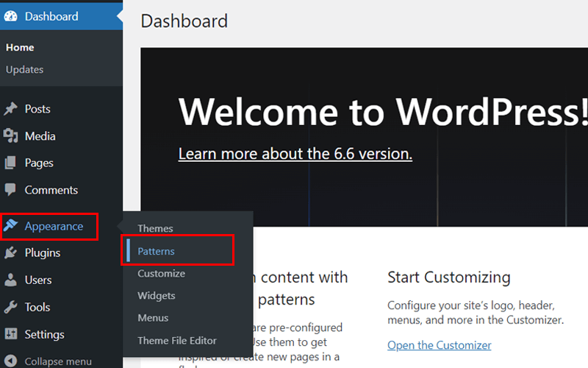Choose Customize in the Appearance submenu
588x368 pixels.
161,273
